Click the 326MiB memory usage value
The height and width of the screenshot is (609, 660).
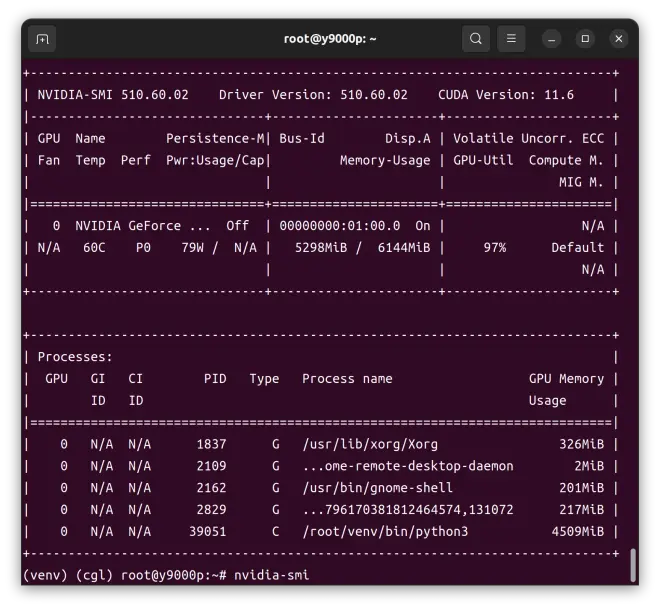[x=581, y=444]
